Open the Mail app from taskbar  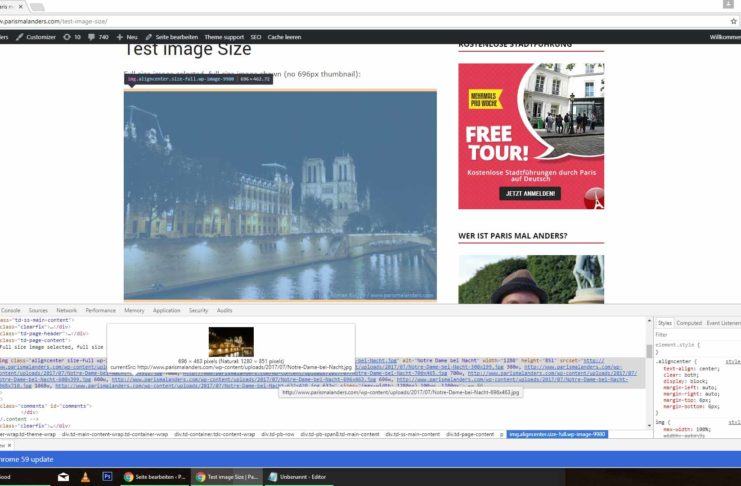(x=63, y=477)
